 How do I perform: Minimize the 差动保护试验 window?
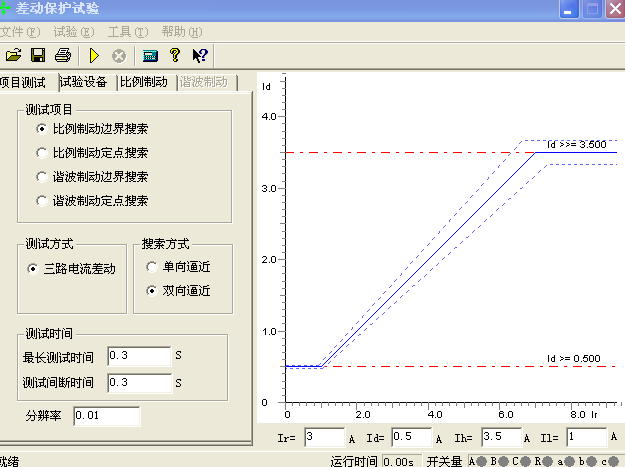(x=569, y=9)
